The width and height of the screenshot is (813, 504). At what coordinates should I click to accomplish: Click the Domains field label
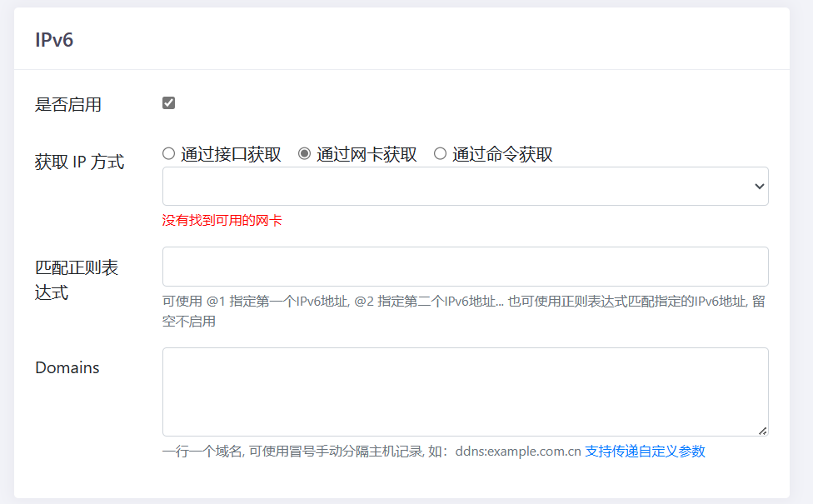coord(67,367)
